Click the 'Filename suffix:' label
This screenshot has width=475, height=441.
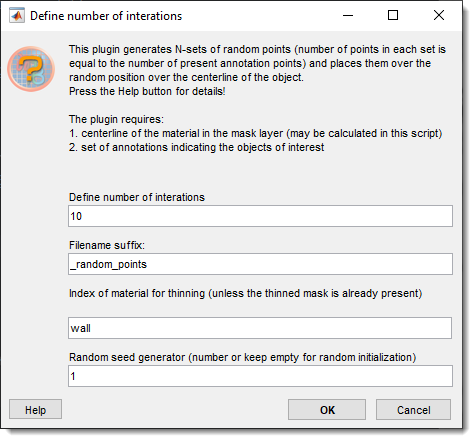pos(107,245)
